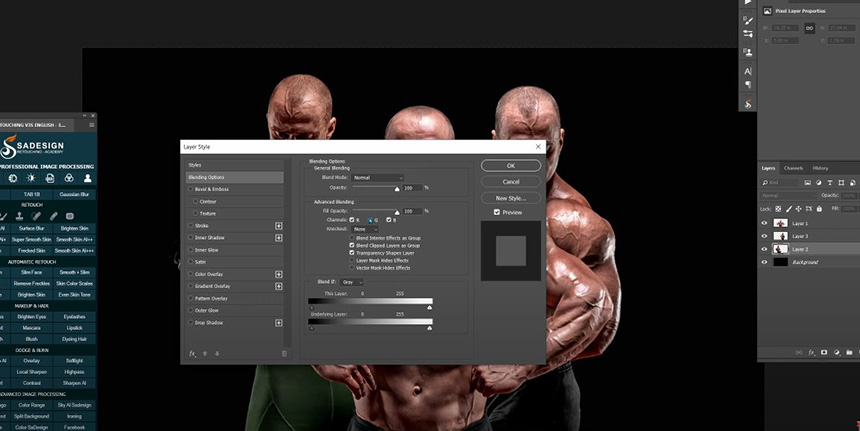The image size is (860, 431).
Task: Uncheck Blend Clipped Layers as Group
Action: (352, 246)
